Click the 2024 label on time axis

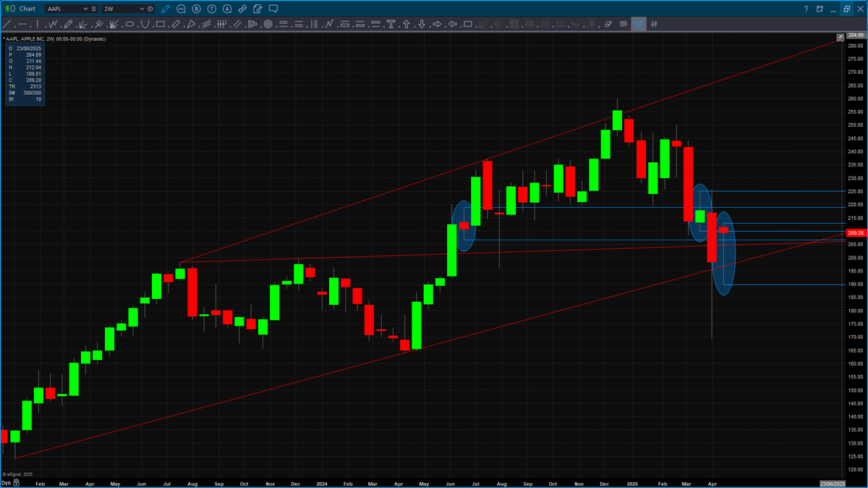click(321, 482)
